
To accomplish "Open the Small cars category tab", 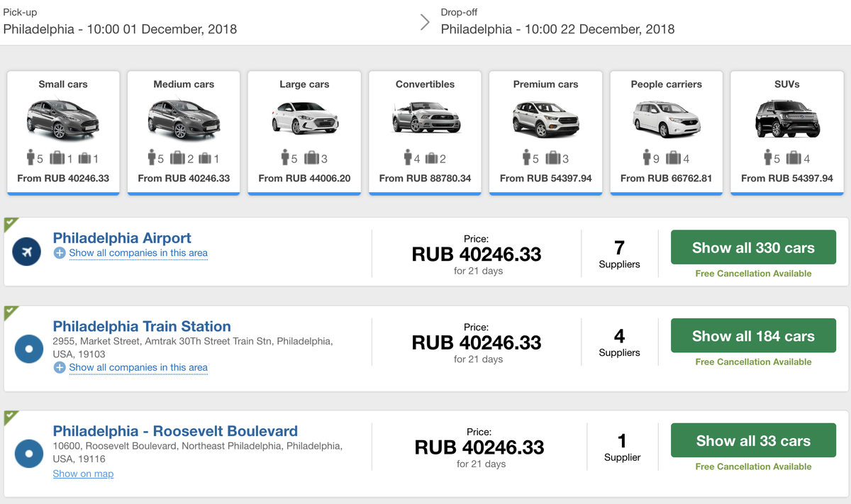I will point(63,133).
